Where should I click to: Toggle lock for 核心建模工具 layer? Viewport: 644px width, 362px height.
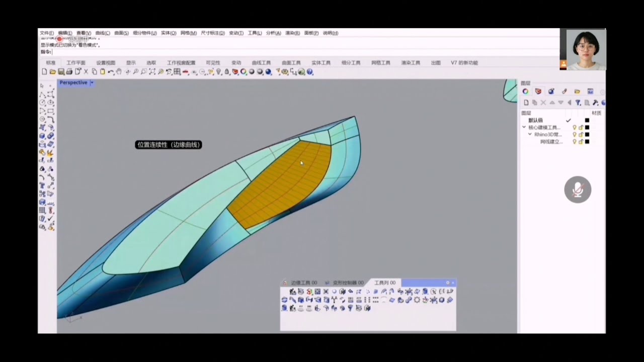(581, 128)
